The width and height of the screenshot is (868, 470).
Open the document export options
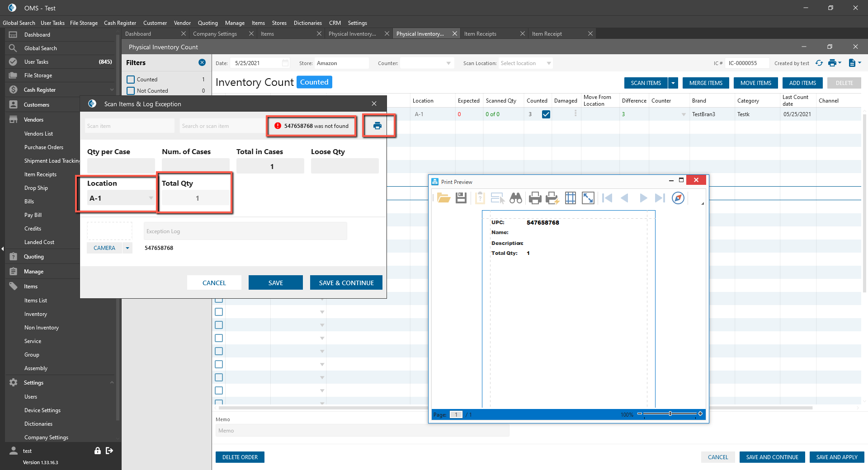854,63
